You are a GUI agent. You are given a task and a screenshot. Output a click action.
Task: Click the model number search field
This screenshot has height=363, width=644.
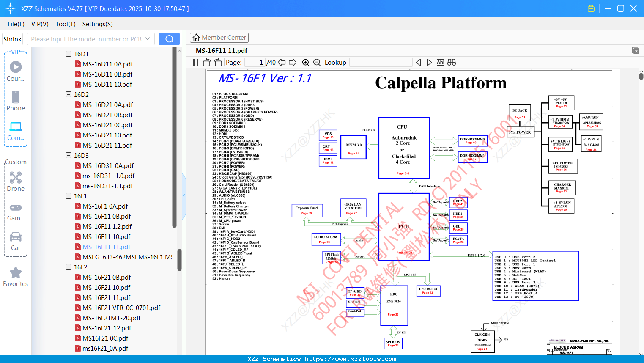point(91,39)
